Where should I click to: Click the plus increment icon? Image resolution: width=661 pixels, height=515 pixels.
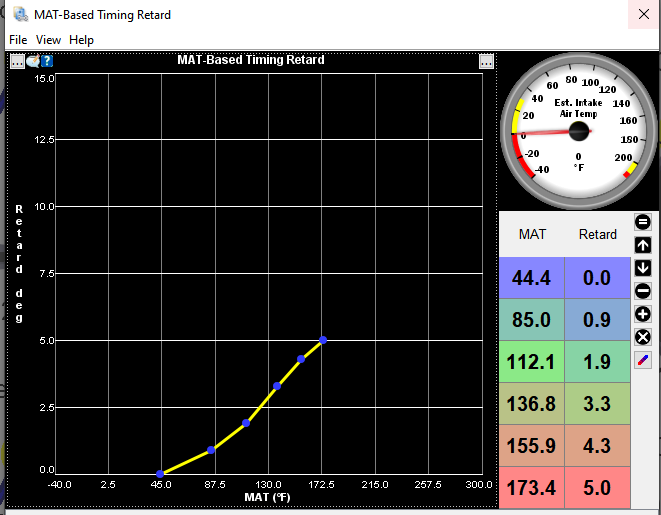643,314
